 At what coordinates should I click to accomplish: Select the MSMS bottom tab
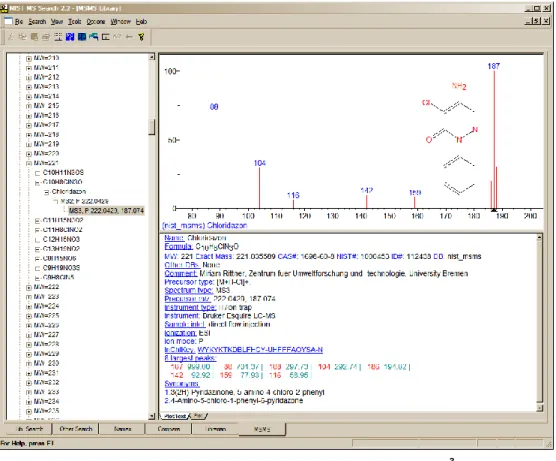(x=262, y=429)
